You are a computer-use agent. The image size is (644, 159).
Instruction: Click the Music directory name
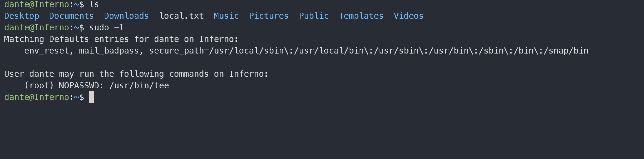226,16
